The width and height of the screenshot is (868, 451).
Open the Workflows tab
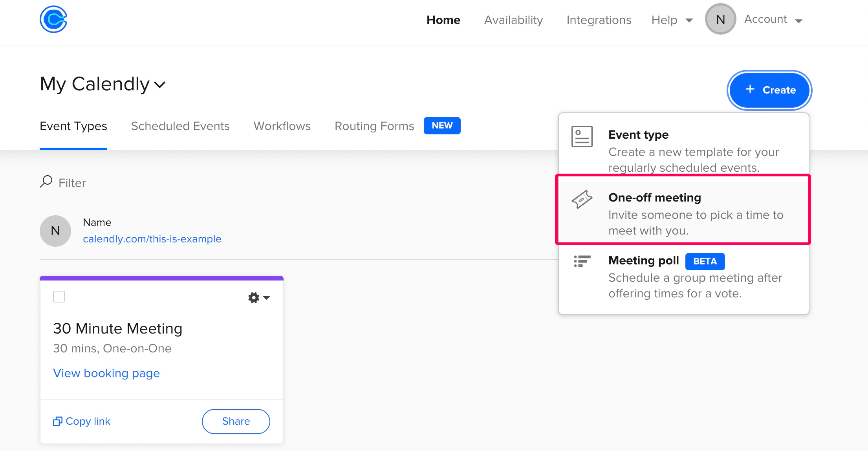click(x=282, y=126)
